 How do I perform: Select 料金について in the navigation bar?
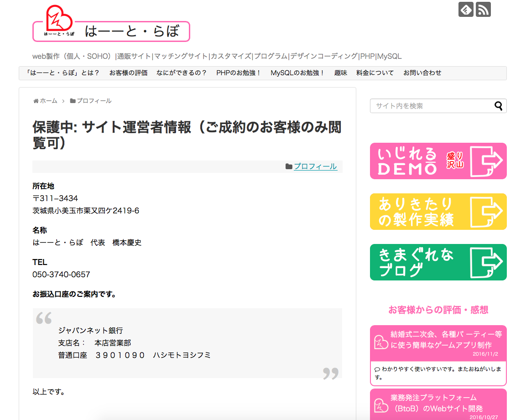click(374, 73)
